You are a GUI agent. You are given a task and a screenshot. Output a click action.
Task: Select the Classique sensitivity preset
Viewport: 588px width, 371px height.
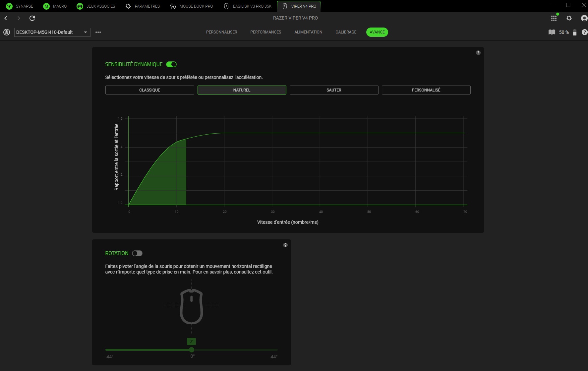coord(149,90)
